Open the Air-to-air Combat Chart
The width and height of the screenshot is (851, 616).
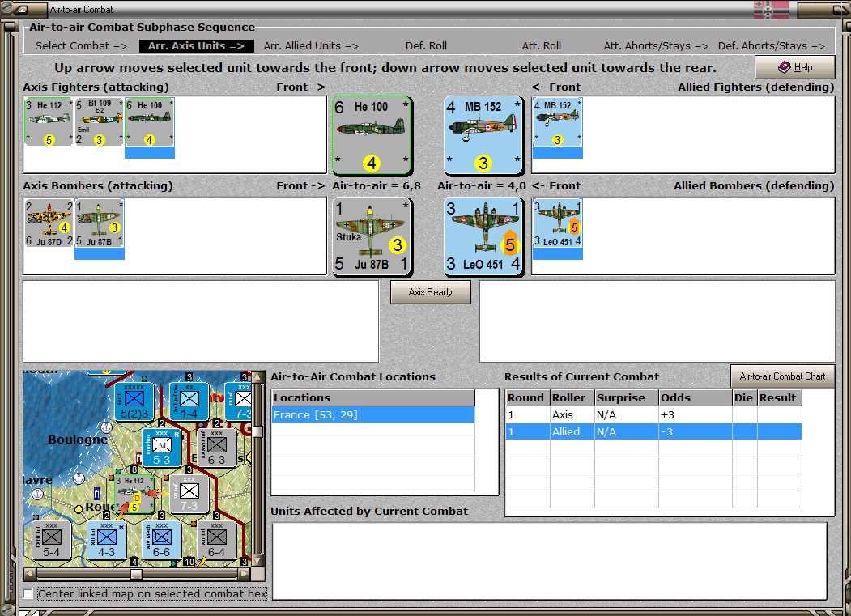click(x=782, y=376)
